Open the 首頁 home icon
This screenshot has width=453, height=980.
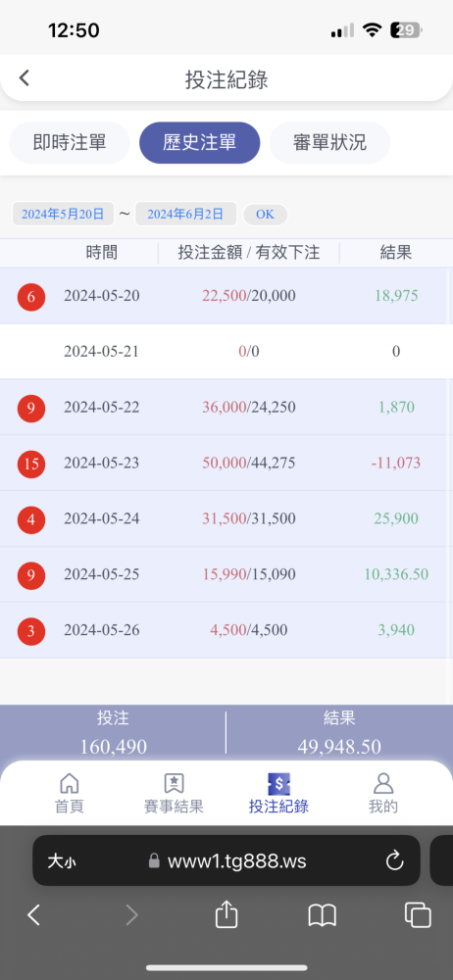(x=69, y=782)
